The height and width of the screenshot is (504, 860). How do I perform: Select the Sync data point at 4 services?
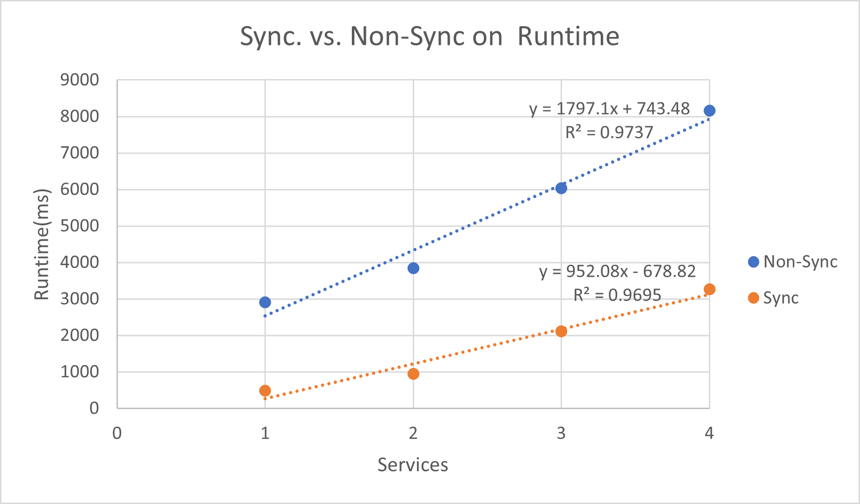(x=709, y=289)
